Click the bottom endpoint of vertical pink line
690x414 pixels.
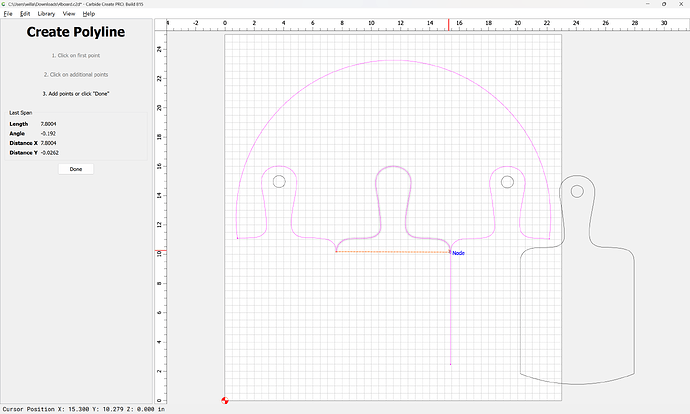(x=451, y=364)
